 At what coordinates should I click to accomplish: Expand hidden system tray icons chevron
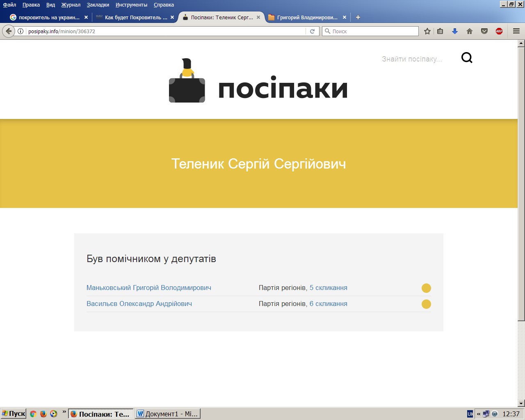[479, 414]
